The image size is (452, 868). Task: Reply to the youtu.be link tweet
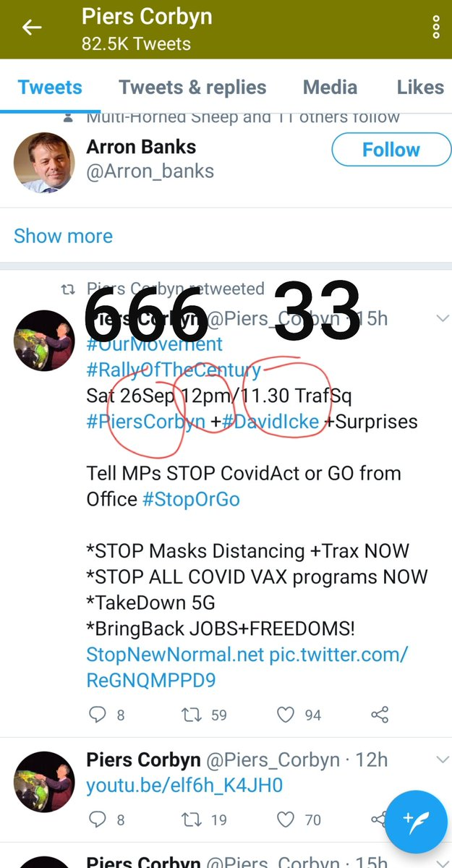tap(97, 820)
